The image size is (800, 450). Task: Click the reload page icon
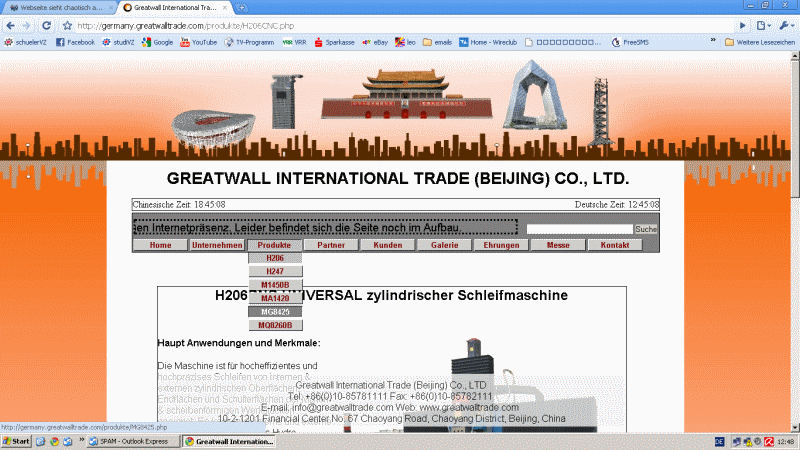(47, 25)
